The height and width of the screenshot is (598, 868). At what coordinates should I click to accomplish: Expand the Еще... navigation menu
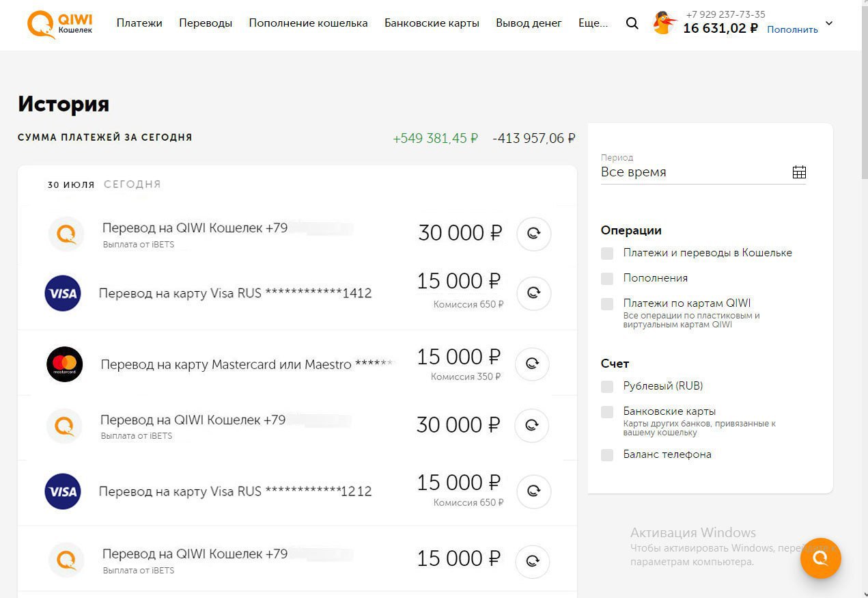(592, 23)
